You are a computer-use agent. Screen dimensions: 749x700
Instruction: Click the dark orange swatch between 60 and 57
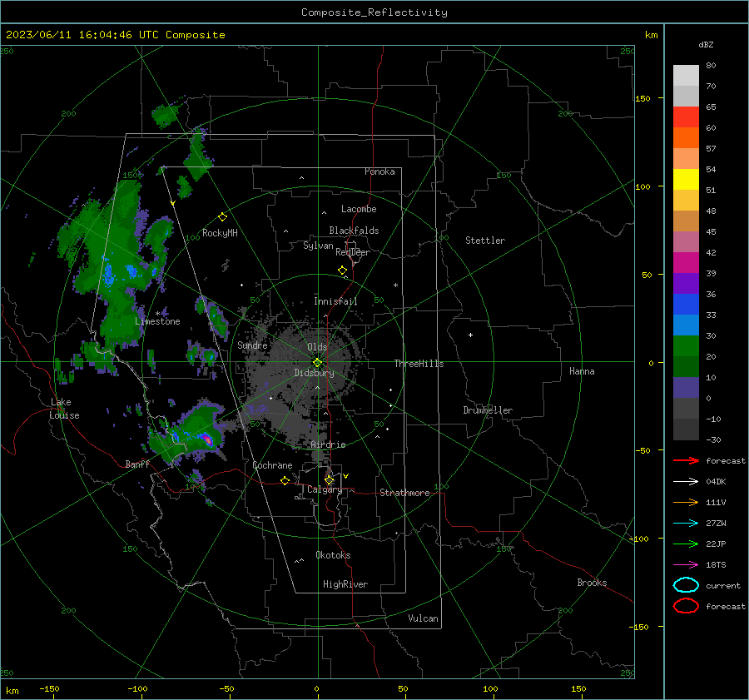pos(686,138)
